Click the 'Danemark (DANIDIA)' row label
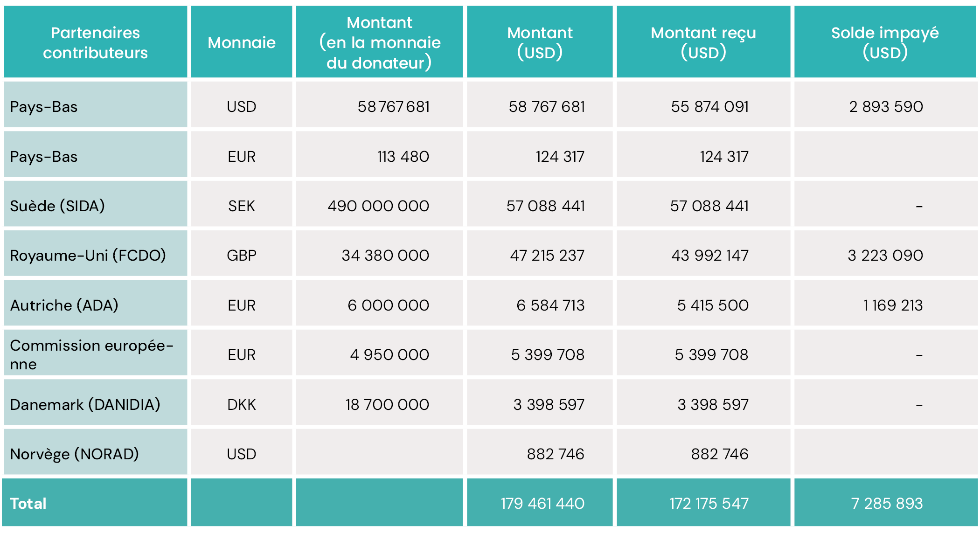Viewport: 980px width, 533px height. 85,404
